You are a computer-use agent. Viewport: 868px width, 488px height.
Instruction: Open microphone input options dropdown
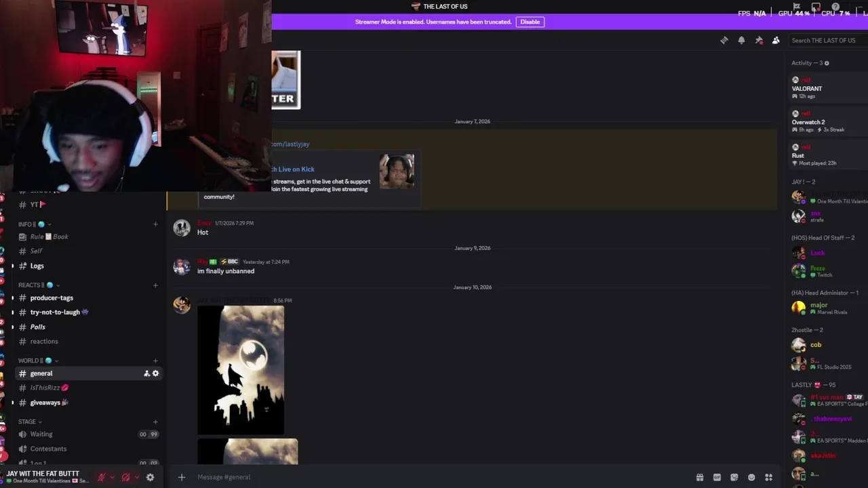tap(112, 477)
